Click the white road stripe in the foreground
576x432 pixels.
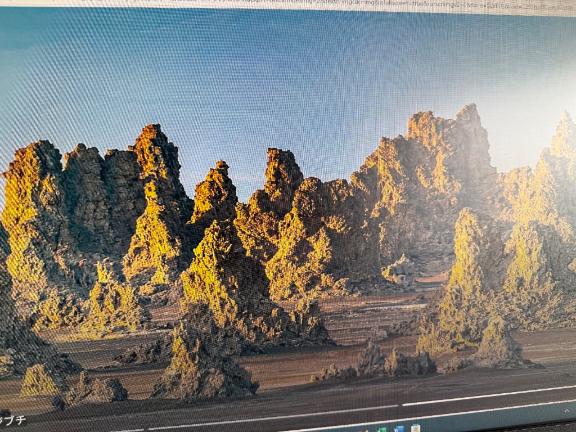(489, 395)
